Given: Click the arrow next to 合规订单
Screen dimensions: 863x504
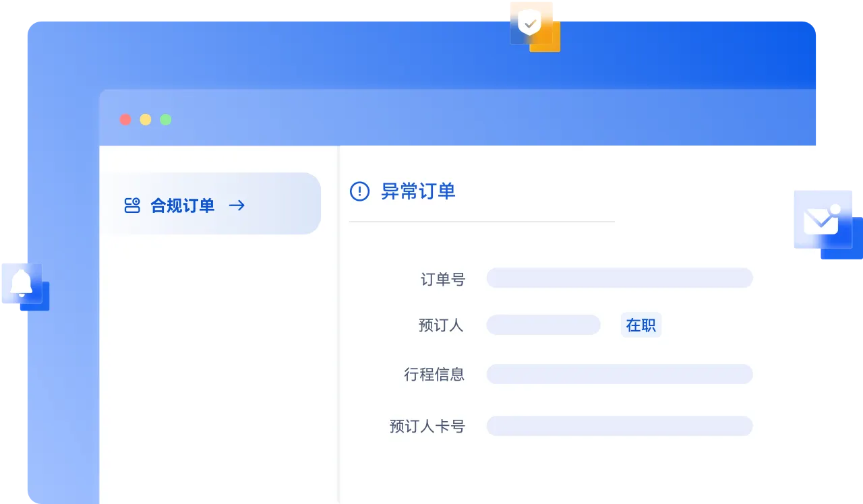Looking at the screenshot, I should coord(237,206).
